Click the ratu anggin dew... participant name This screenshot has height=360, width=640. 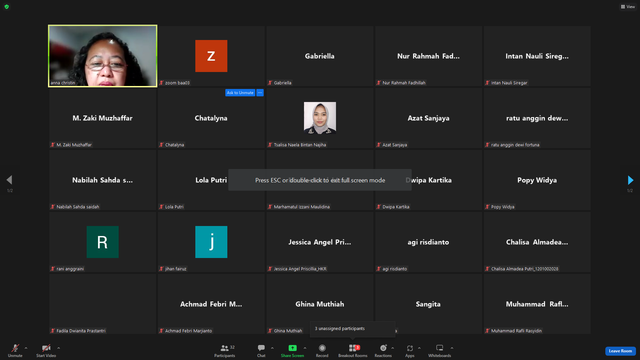tap(537, 118)
